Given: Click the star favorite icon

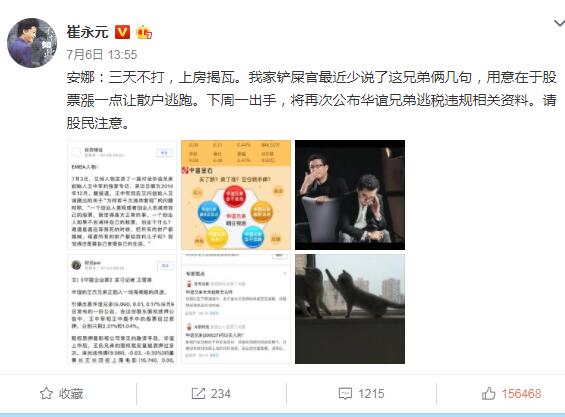Looking at the screenshot, I should [46, 394].
